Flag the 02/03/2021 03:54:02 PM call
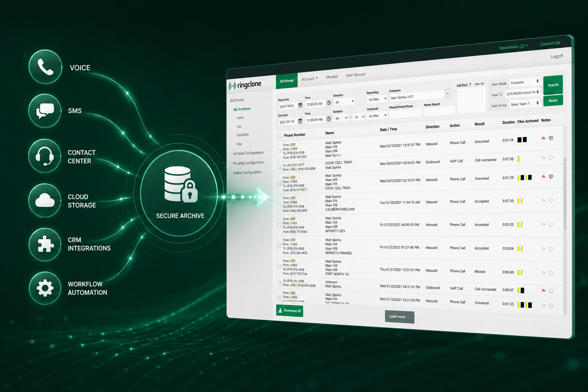The width and height of the screenshot is (588, 392). click(x=543, y=158)
